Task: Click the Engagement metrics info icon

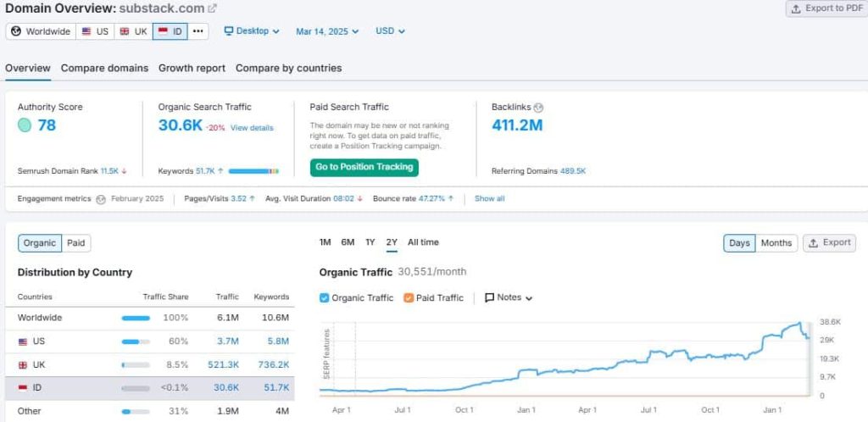Action: click(x=101, y=199)
